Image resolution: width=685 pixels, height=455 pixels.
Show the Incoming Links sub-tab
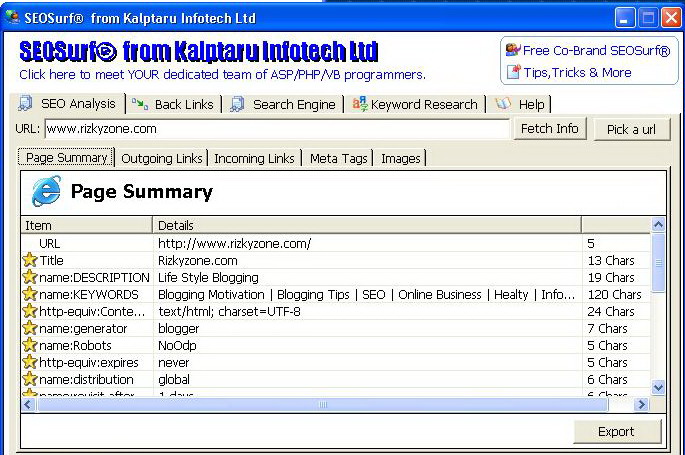click(254, 158)
